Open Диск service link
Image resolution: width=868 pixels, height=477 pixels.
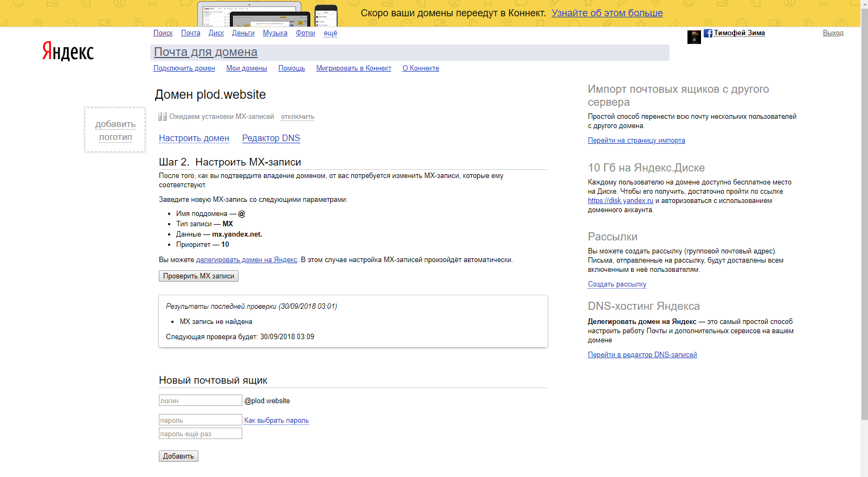click(x=216, y=33)
